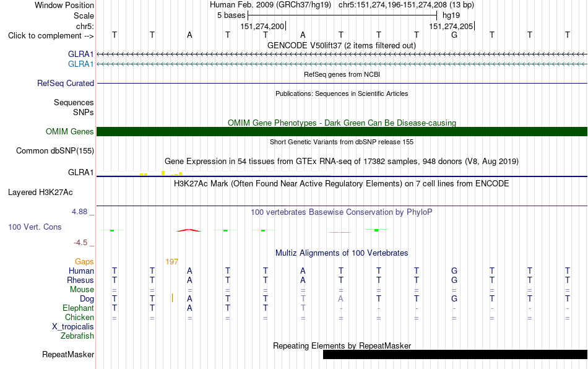Click the Chicken alignment row label
This screenshot has height=369, width=588.
point(79,317)
